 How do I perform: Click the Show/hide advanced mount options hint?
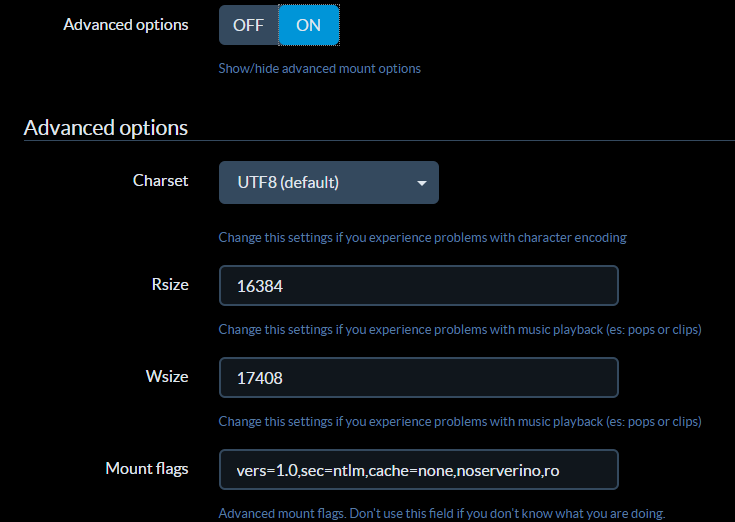[x=320, y=68]
